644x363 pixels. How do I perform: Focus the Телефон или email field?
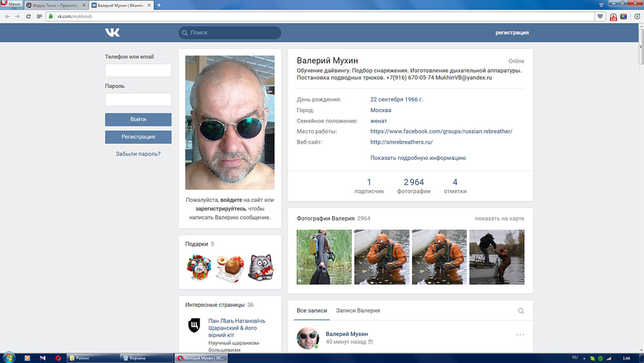point(138,70)
